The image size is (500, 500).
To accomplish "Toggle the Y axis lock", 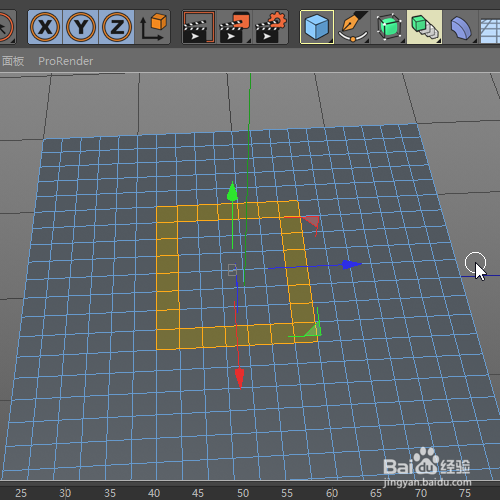I will click(x=80, y=27).
